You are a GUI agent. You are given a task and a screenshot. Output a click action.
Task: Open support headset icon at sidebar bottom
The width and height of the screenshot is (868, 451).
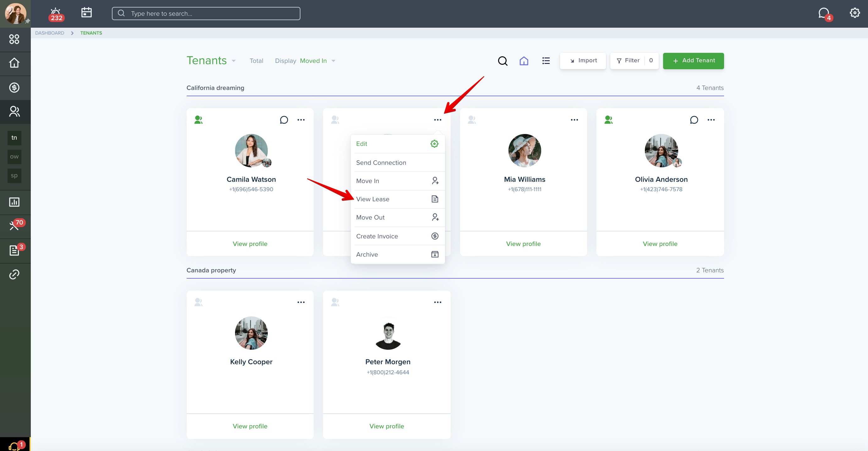tap(15, 446)
